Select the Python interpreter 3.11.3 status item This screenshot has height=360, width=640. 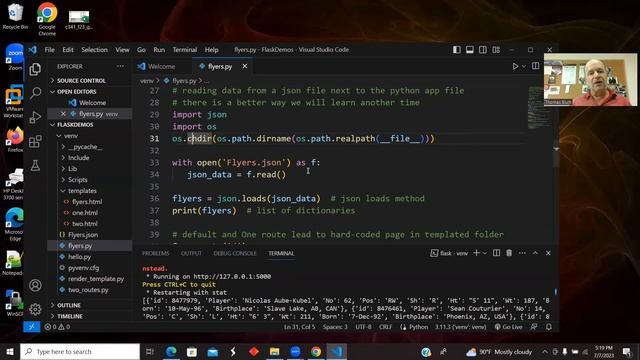pyautogui.click(x=460, y=327)
